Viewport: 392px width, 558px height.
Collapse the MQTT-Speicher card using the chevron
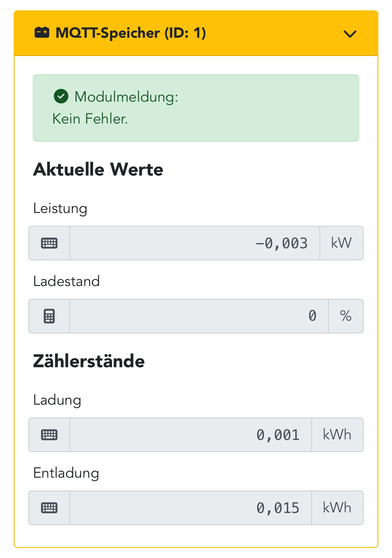tap(350, 34)
